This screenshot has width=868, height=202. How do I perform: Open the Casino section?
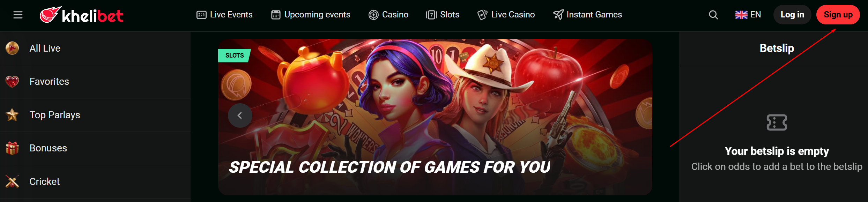click(388, 15)
